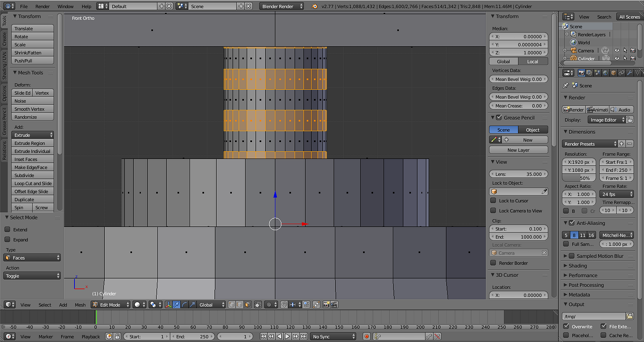644x342 pixels.
Task: Open the Constraints properties tab chain icon
Action: click(x=621, y=73)
